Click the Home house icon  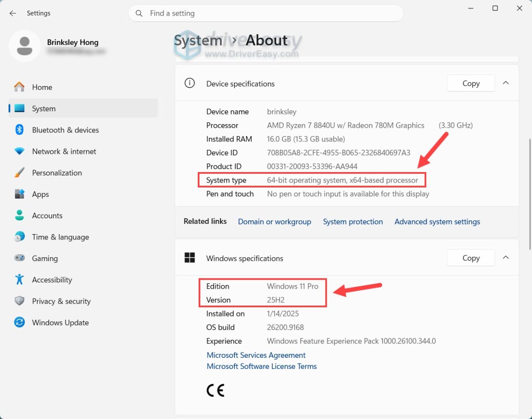(19, 87)
